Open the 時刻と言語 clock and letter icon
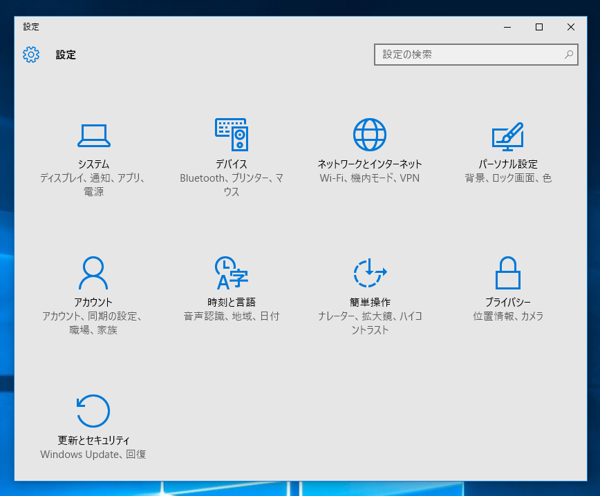 (x=232, y=273)
